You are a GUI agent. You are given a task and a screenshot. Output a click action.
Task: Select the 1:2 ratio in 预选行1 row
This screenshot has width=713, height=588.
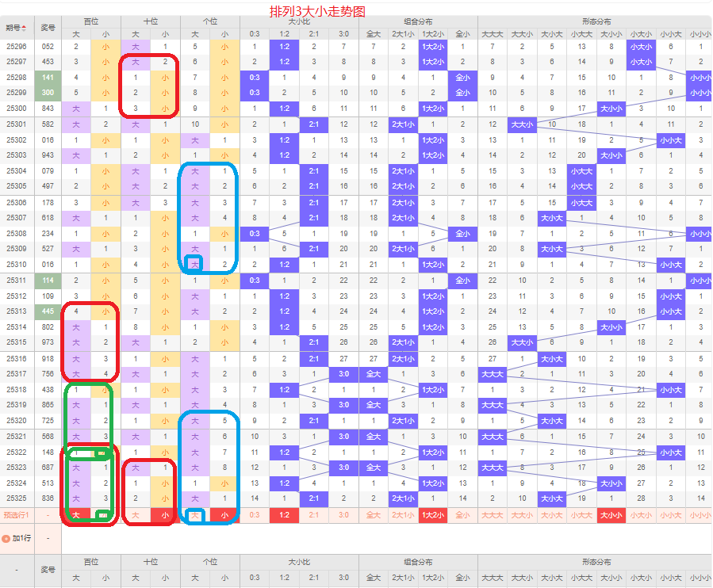pyautogui.click(x=284, y=515)
